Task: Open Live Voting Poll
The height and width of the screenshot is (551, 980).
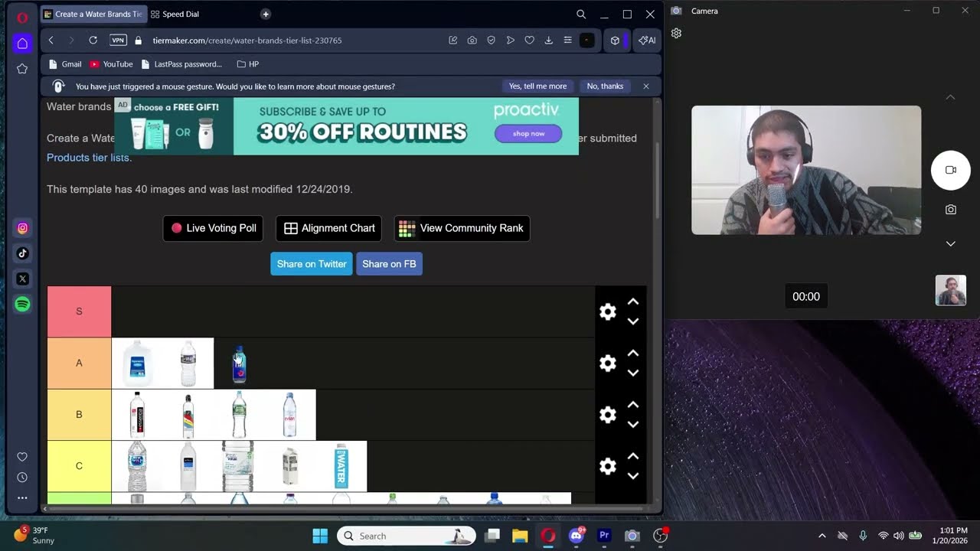Action: click(213, 228)
